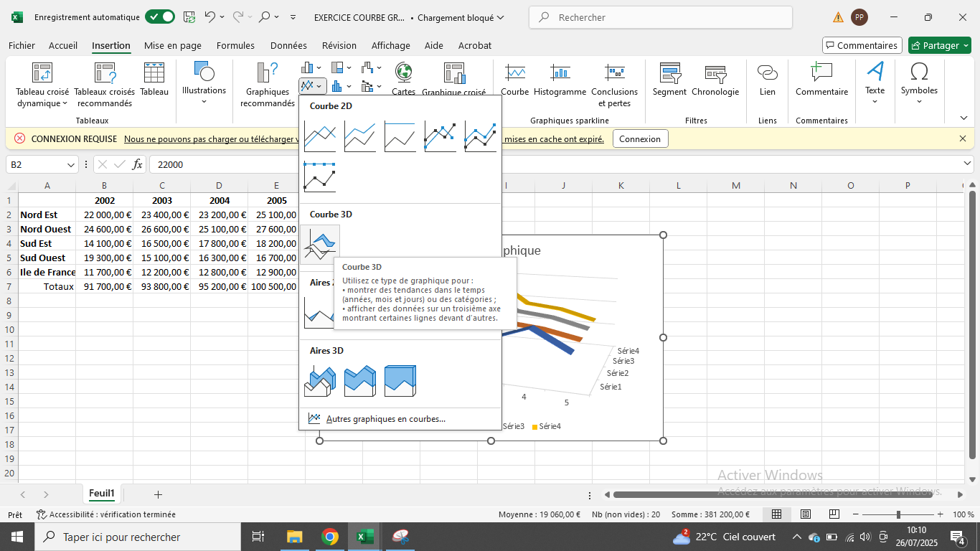Open Graphiques recommandés
The width and height of the screenshot is (980, 551).
267,85
